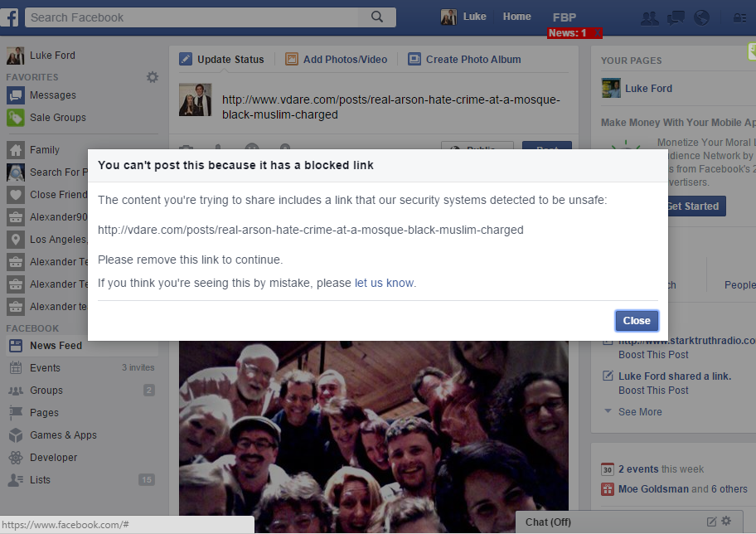Click the search magnifier icon

[377, 17]
